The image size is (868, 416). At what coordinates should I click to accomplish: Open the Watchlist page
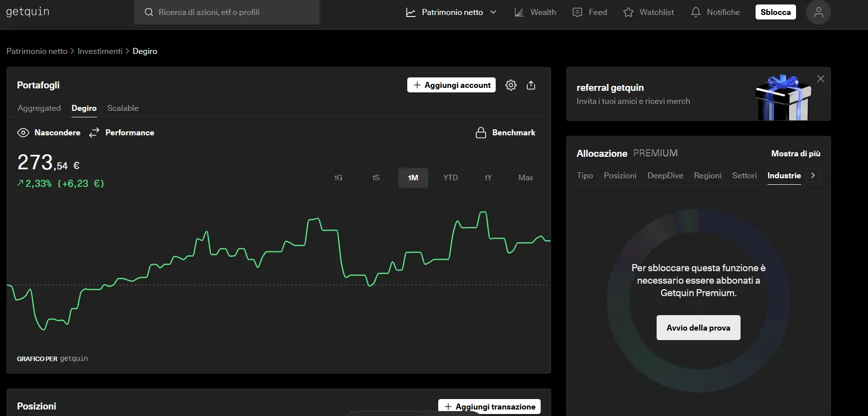[649, 12]
